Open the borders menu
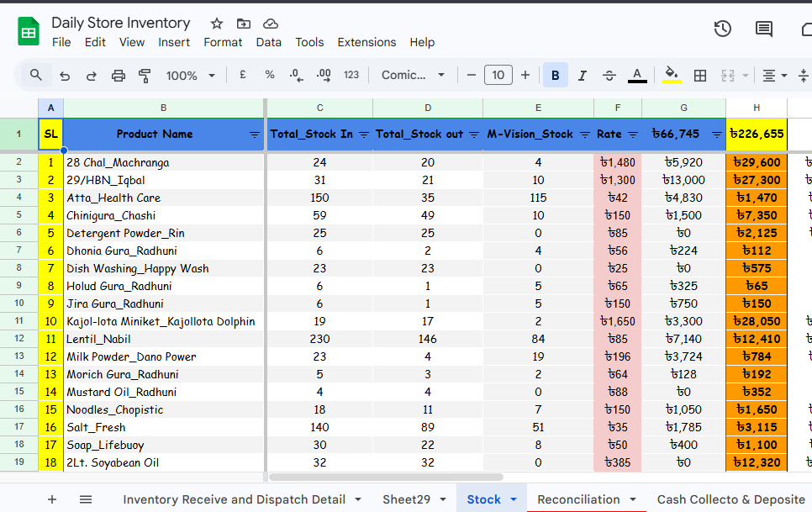 [x=700, y=76]
